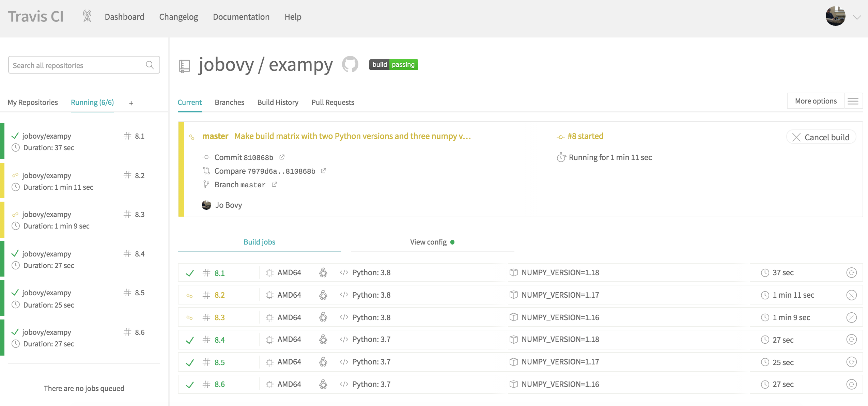Click Python: 3.7 in job 8.5 row
The width and height of the screenshot is (868, 406).
[371, 362]
